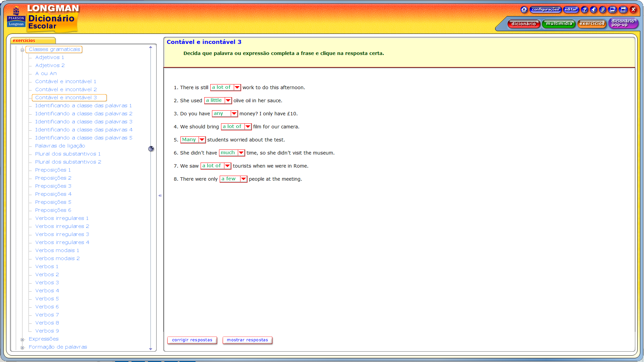
Task: Open Identificando a classe das palavras 1
Action: click(84, 106)
